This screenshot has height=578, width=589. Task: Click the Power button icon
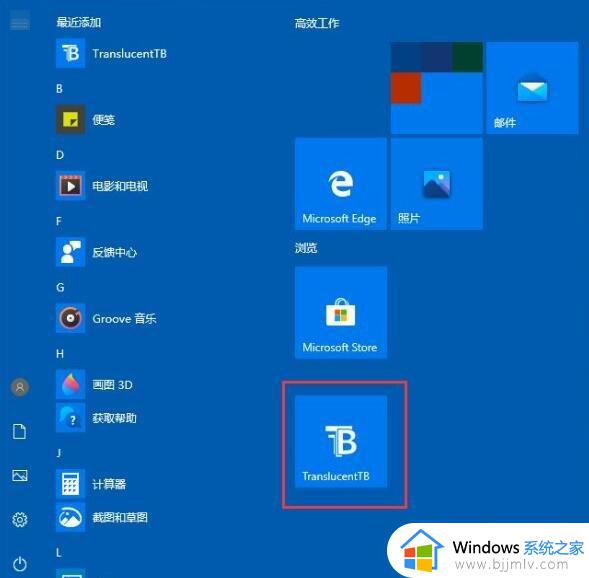(x=20, y=564)
